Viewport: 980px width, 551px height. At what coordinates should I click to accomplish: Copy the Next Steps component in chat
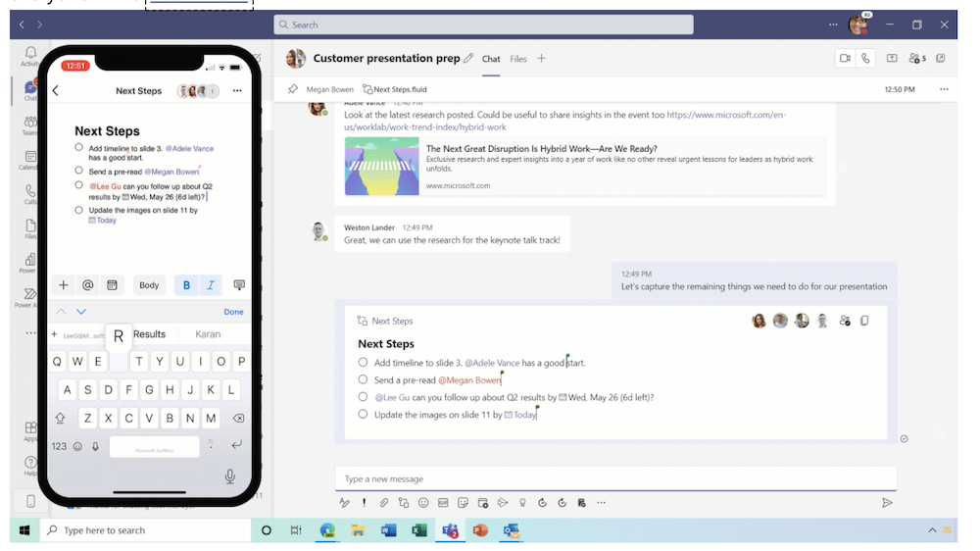pyautogui.click(x=864, y=321)
